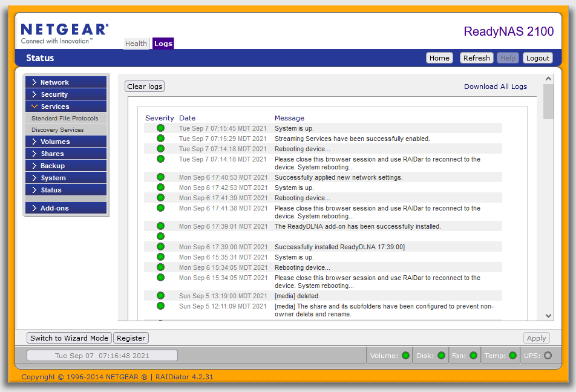576x392 pixels.
Task: Expand the Security sidebar section
Action: point(66,94)
